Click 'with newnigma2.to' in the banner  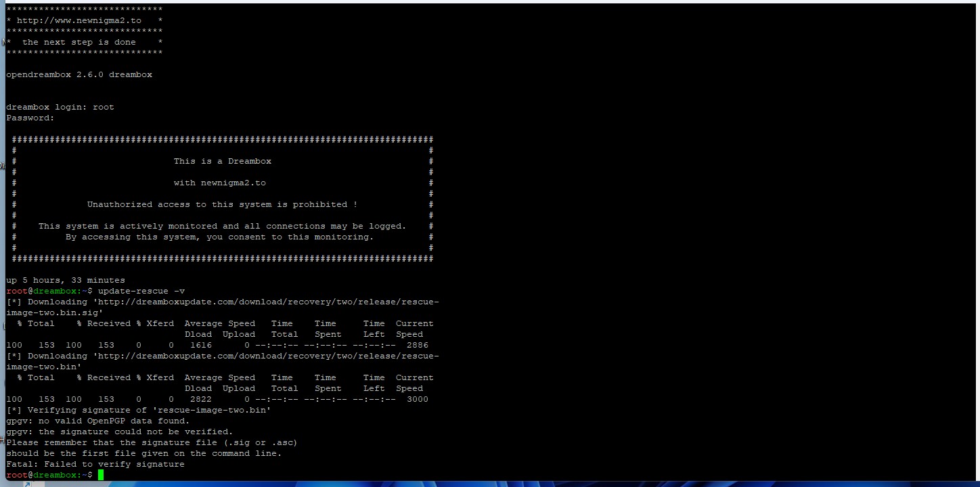(219, 183)
